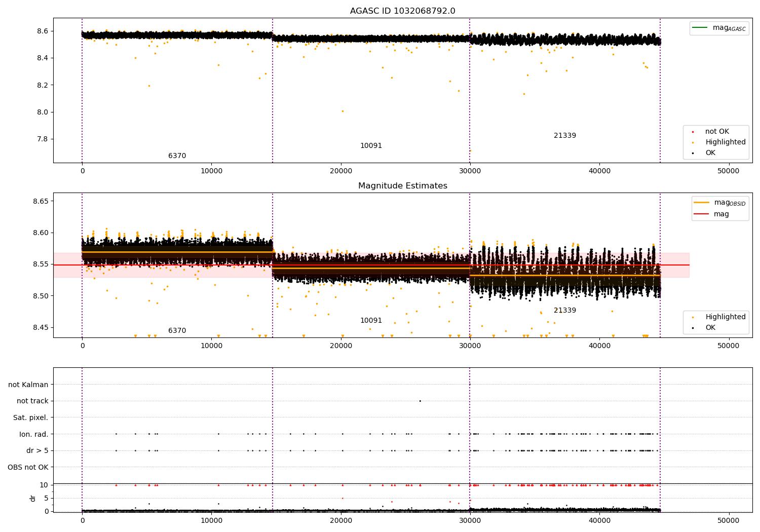The image size is (760, 532).
Task: Click the "not track" axis label
Action: (x=32, y=401)
